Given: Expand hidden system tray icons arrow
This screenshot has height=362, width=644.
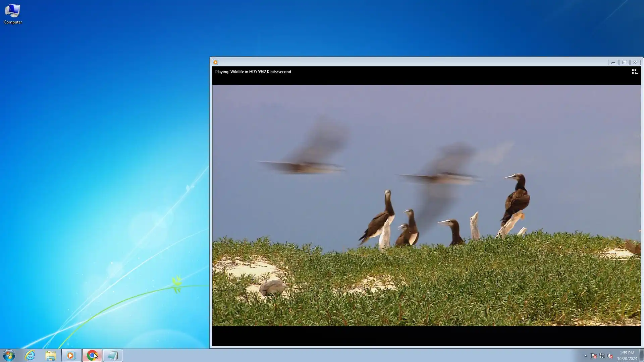Looking at the screenshot, I should [586, 356].
